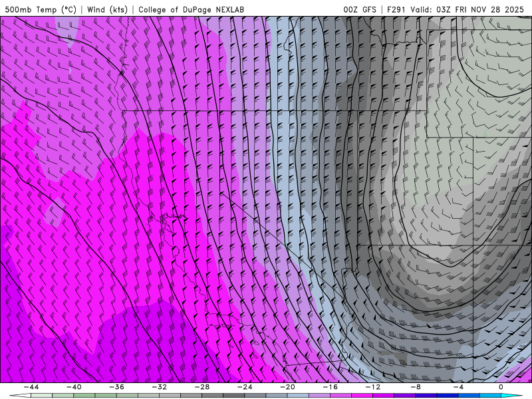The width and height of the screenshot is (532, 399).
Task: Select the -36 colorbar label
Action: (x=116, y=387)
